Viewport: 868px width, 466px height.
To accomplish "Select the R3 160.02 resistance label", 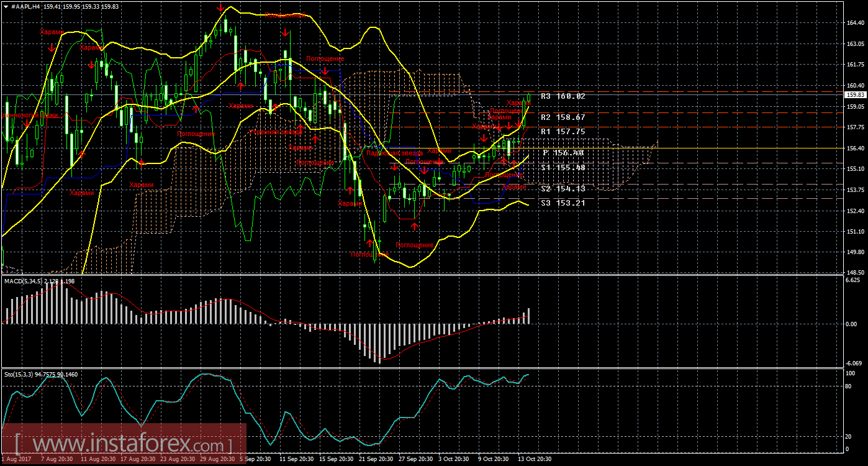I will pos(563,96).
